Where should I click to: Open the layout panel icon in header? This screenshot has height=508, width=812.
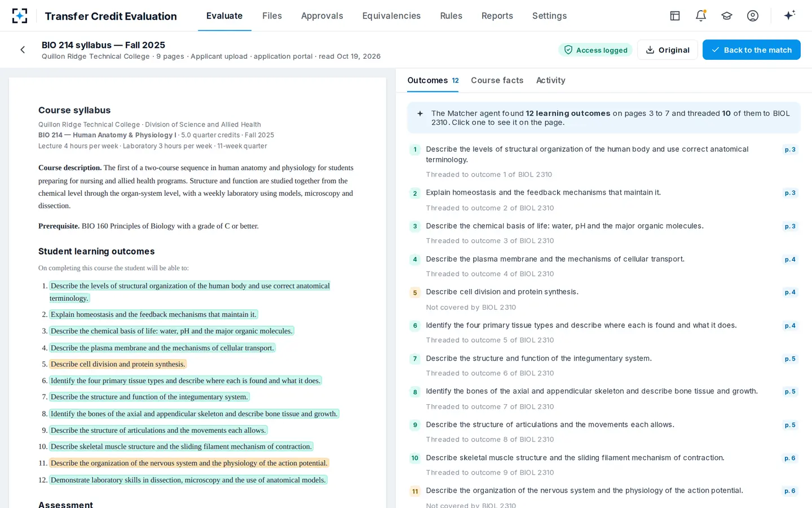coord(675,16)
